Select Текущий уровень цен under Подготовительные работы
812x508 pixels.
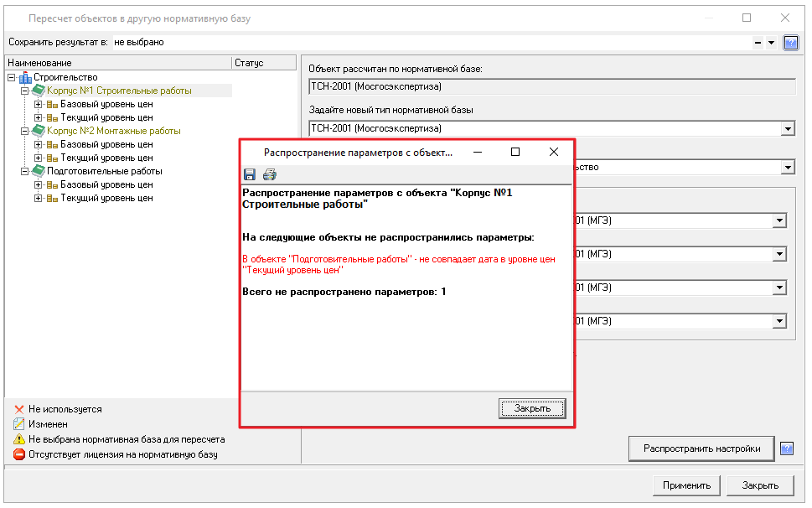(106, 198)
